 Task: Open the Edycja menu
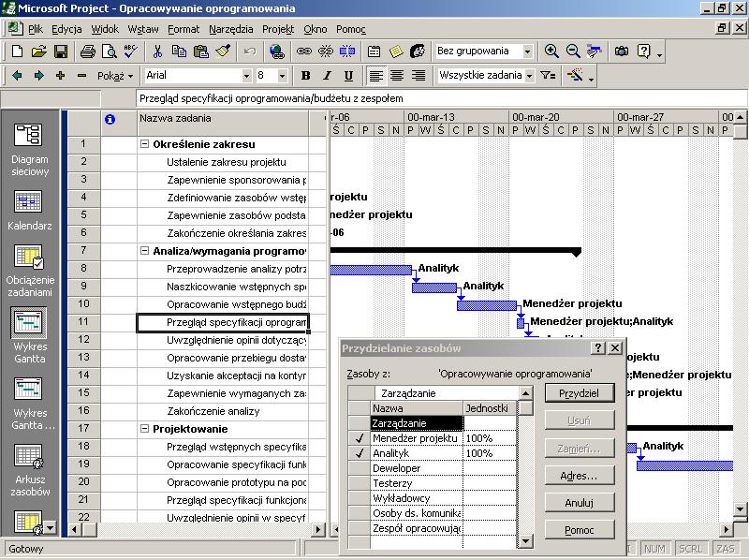coord(66,29)
